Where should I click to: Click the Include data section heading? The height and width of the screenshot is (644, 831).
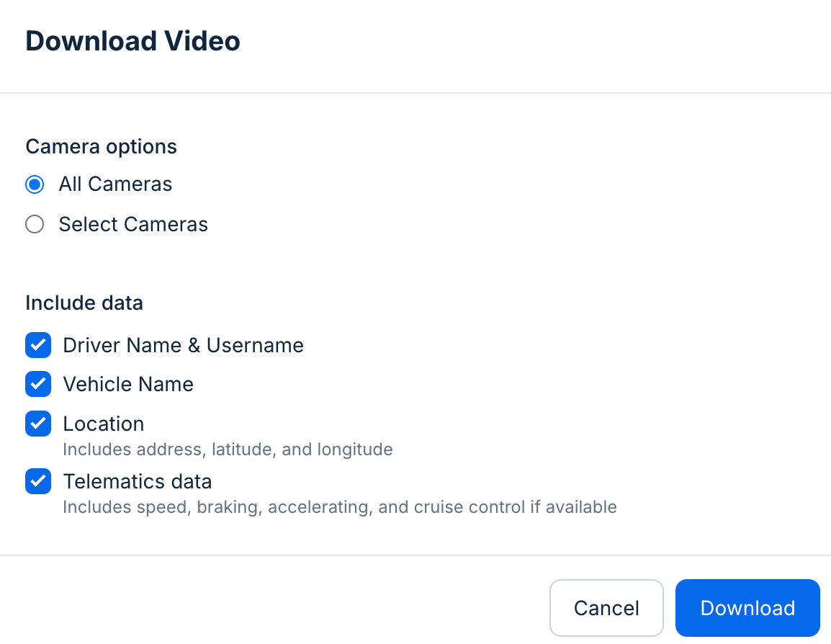pos(84,303)
